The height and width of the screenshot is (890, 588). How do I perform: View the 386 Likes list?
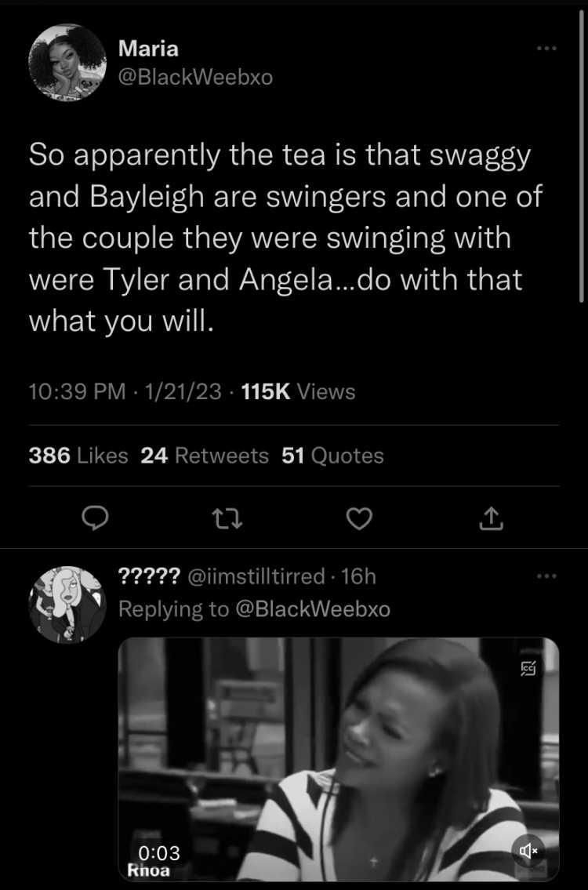[78, 456]
